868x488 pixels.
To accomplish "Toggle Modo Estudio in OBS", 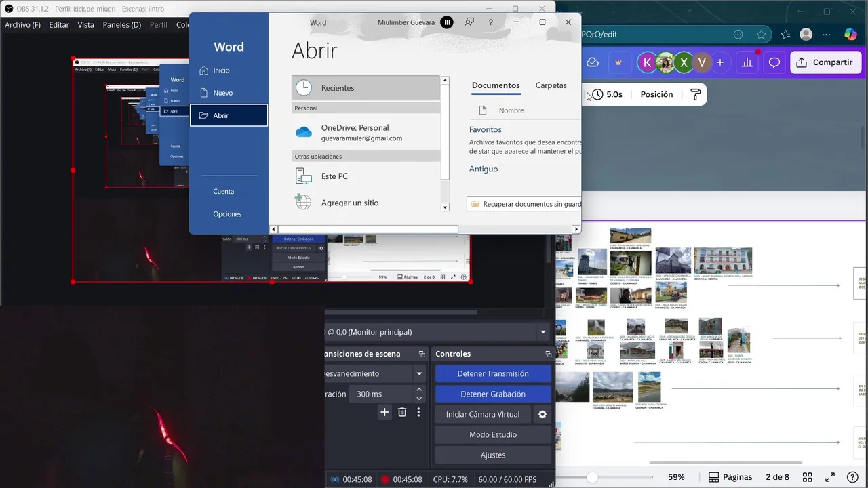I will [493, 434].
